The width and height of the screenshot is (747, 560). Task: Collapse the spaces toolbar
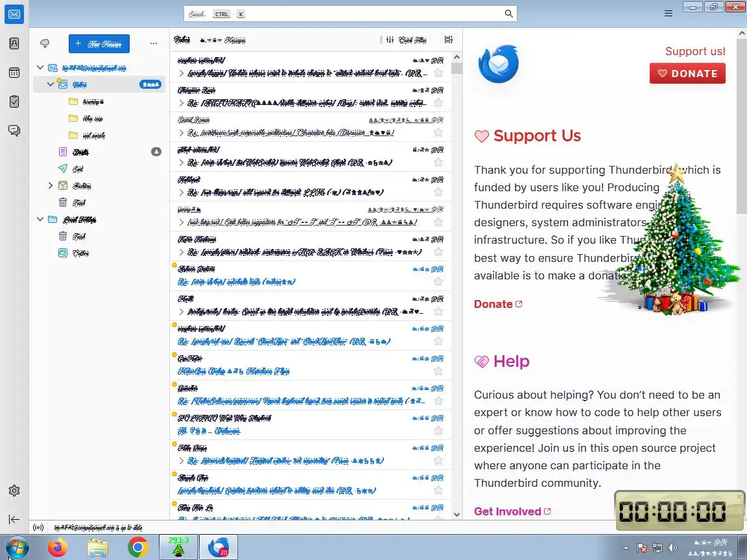pos(14,520)
